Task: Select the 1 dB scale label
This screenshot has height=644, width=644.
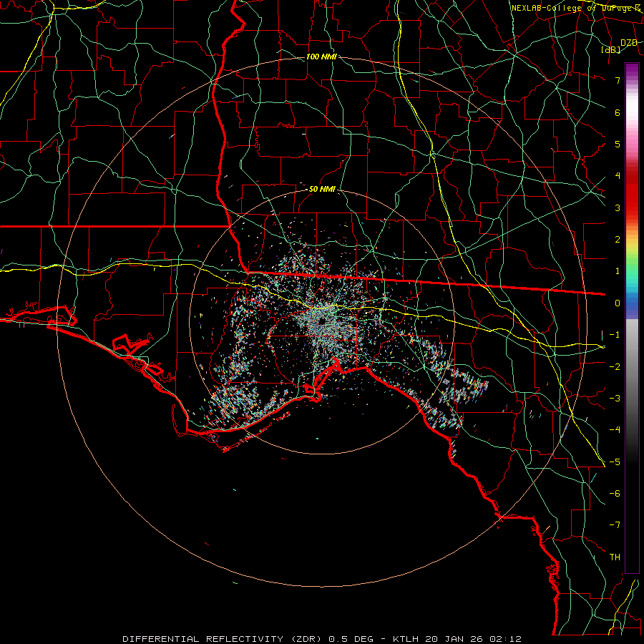Action: click(x=618, y=271)
